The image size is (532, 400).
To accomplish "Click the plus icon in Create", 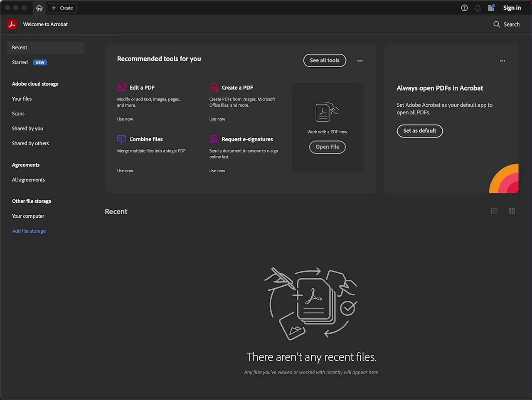I will pyautogui.click(x=54, y=8).
